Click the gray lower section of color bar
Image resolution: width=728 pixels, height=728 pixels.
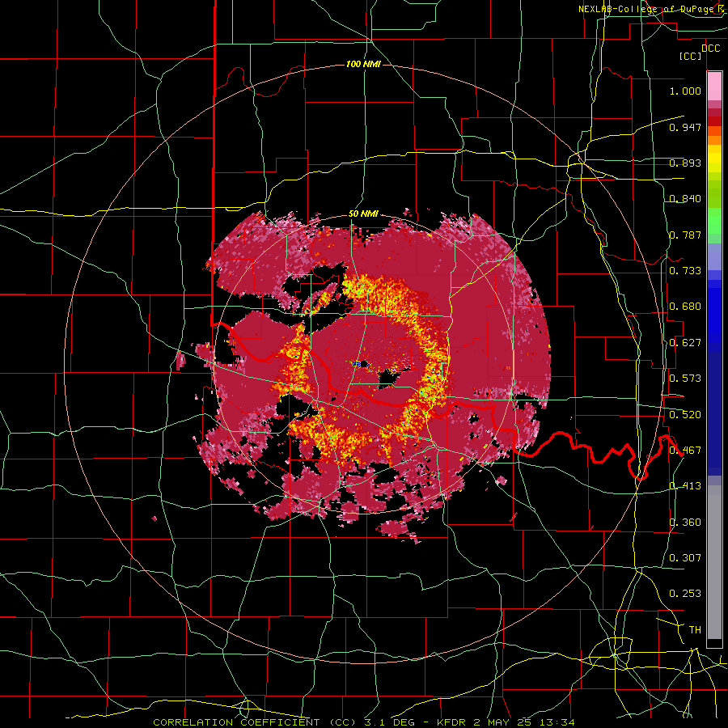click(714, 562)
